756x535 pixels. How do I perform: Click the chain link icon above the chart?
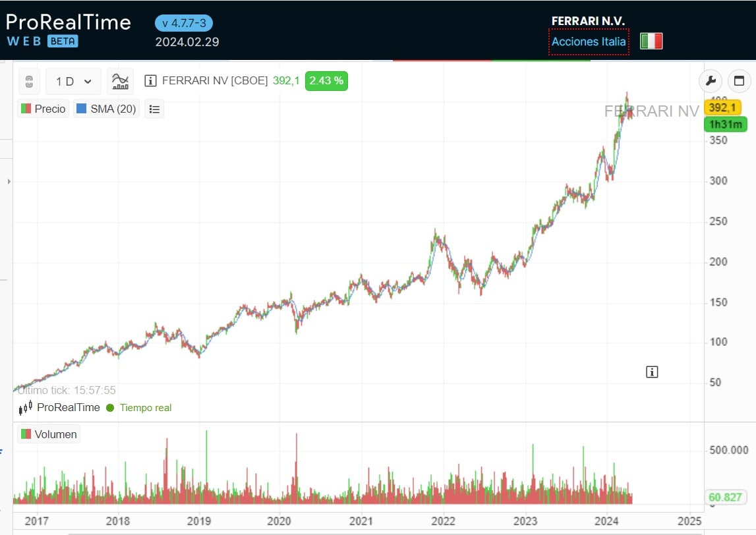28,81
